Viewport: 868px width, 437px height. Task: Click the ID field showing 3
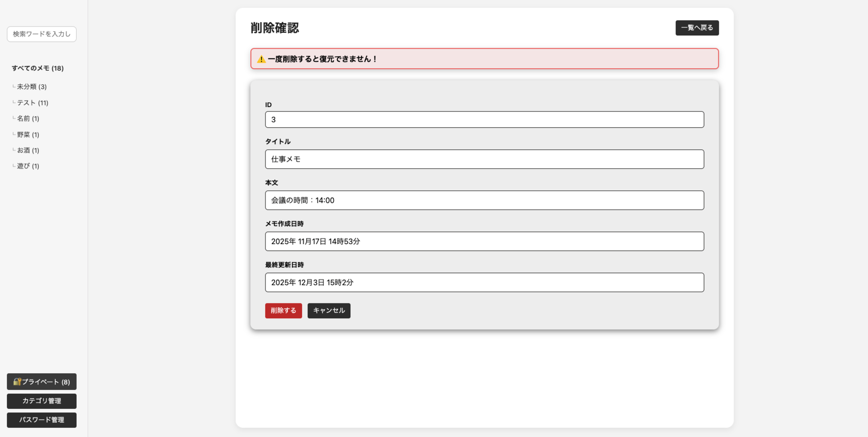484,119
